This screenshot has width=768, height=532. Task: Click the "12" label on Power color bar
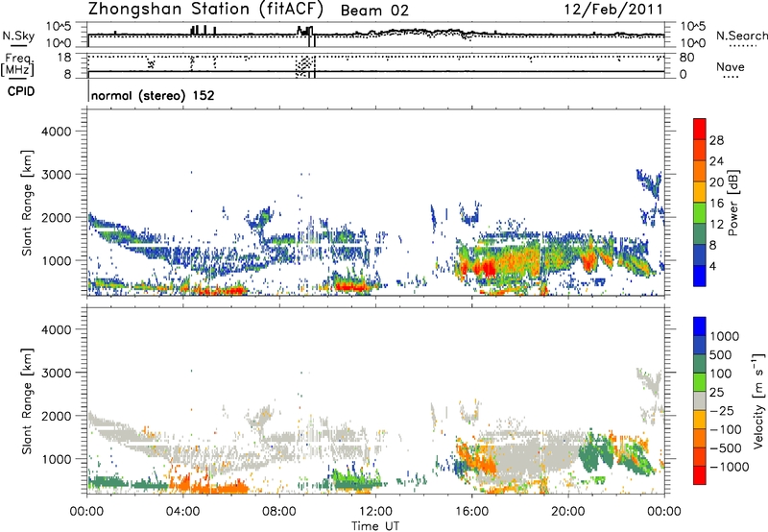pos(716,225)
